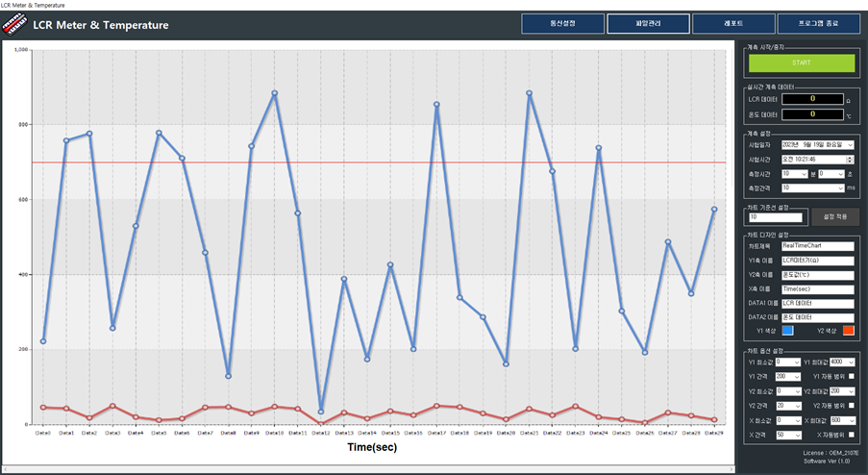Image resolution: width=868 pixels, height=475 pixels.
Task: Click the time spinner arrows on 시험시간 field
Action: [850, 160]
